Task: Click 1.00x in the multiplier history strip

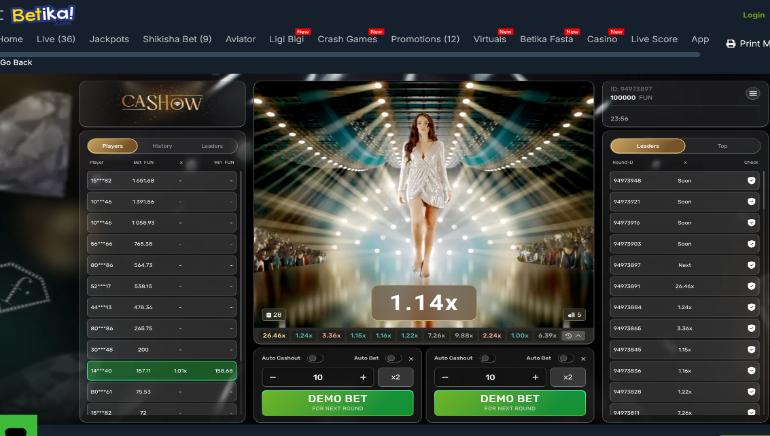Action: 520,335
